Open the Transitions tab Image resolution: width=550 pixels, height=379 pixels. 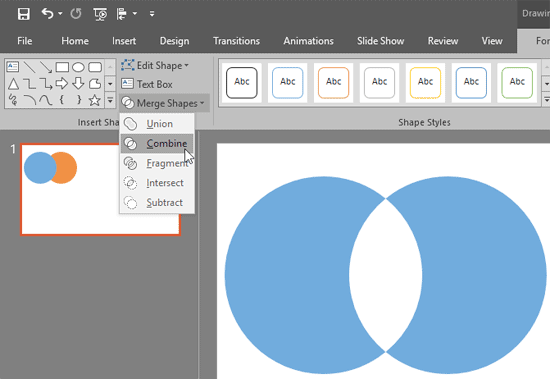click(236, 41)
